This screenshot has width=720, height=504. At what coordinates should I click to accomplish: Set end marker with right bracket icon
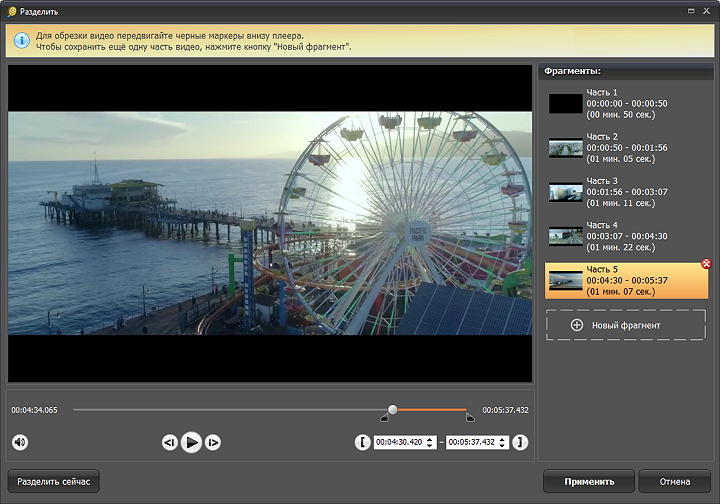(520, 442)
